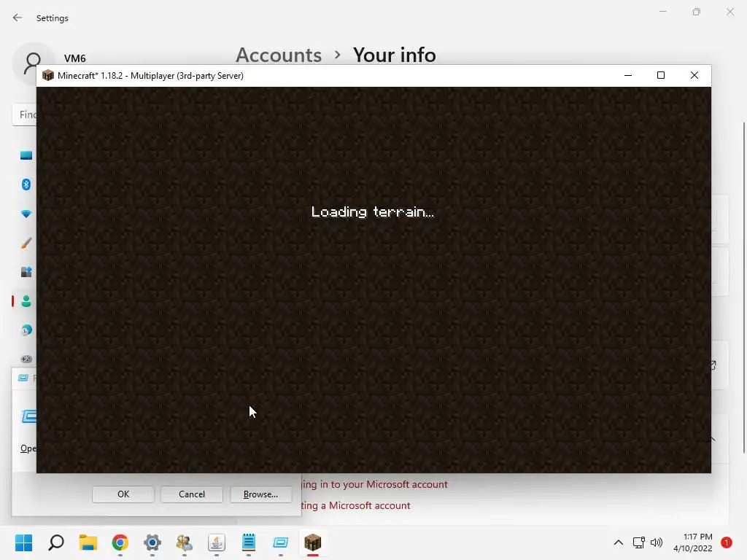Launch File Explorer from the taskbar
This screenshot has height=560, width=747.
coord(88,542)
